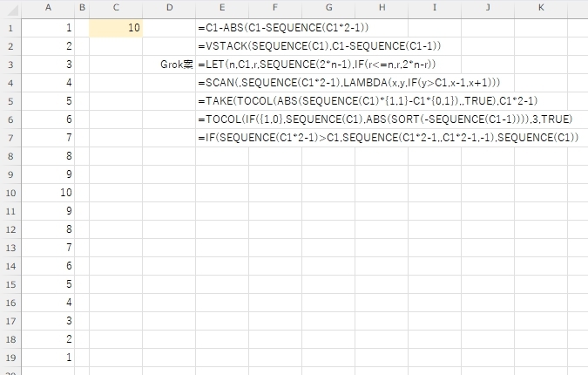Select column K header
This screenshot has height=375, width=588.
coord(541,8)
